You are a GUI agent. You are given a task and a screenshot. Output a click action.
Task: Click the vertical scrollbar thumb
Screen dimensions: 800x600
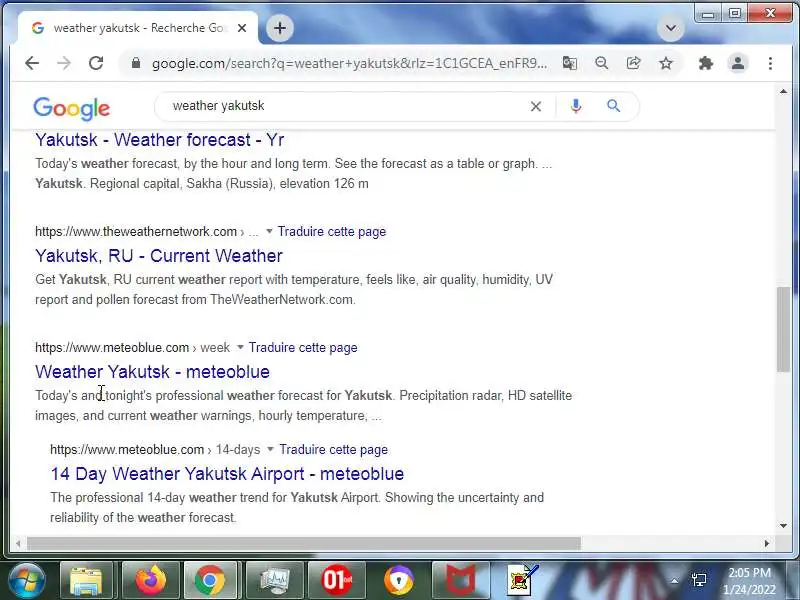coord(783,330)
